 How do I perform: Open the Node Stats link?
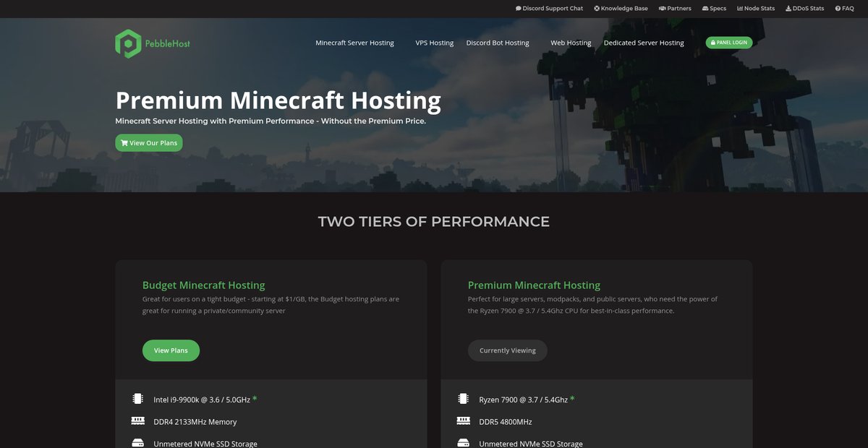point(756,9)
